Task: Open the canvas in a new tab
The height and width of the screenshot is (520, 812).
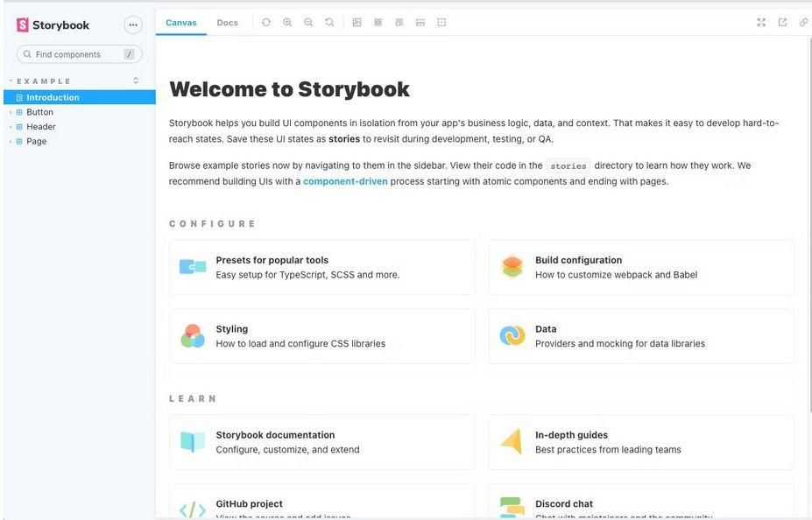Action: [x=780, y=21]
